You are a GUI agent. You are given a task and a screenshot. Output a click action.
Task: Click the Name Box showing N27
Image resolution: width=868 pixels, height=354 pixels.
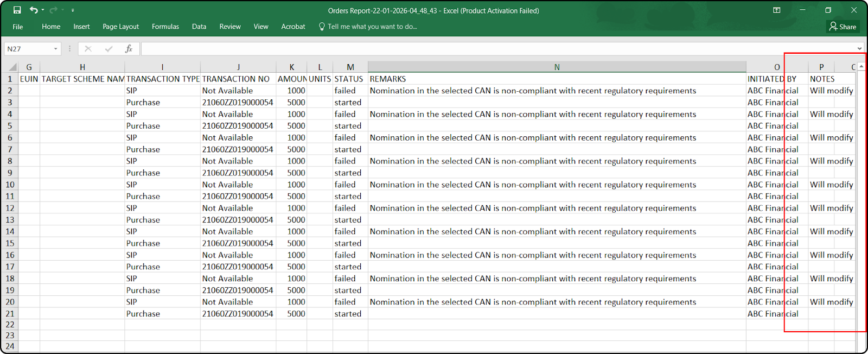[28, 49]
